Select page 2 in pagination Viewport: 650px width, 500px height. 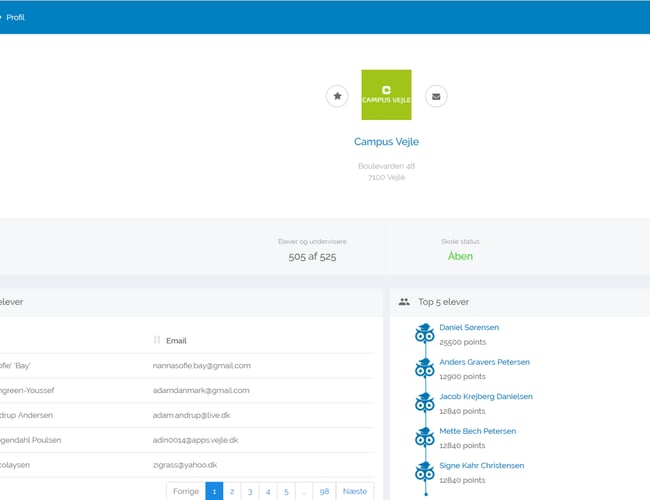(232, 491)
